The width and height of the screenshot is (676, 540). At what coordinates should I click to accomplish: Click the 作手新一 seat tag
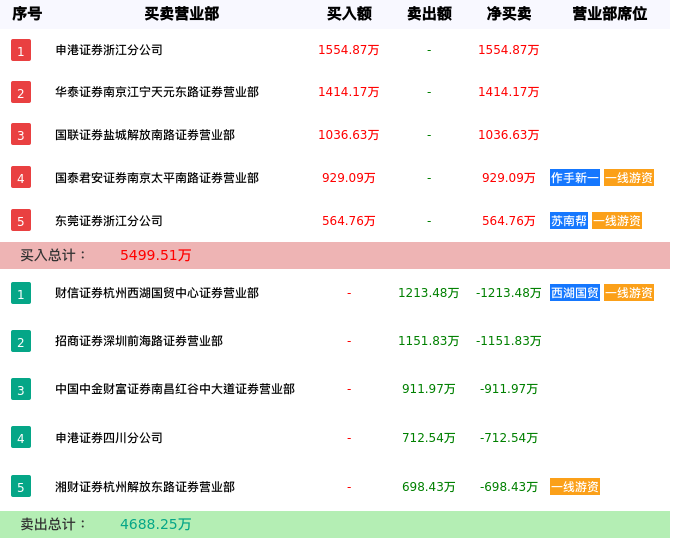[575, 178]
